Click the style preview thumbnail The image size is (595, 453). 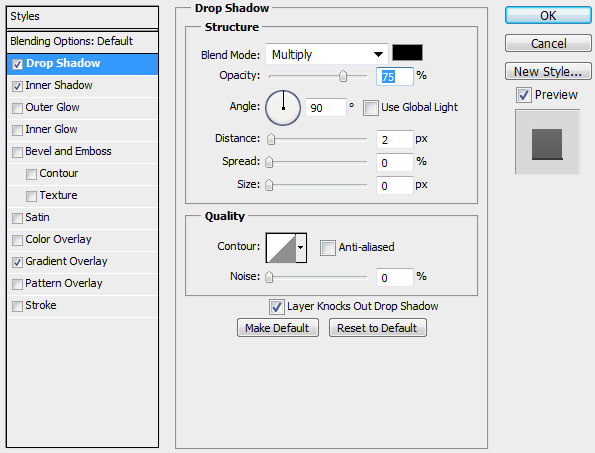point(547,142)
